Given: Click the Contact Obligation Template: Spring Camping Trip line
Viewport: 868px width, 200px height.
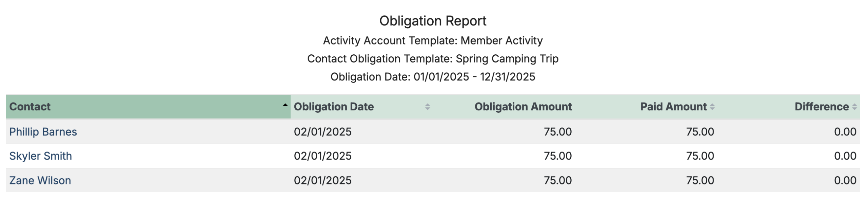Looking at the screenshot, I should (433, 59).
